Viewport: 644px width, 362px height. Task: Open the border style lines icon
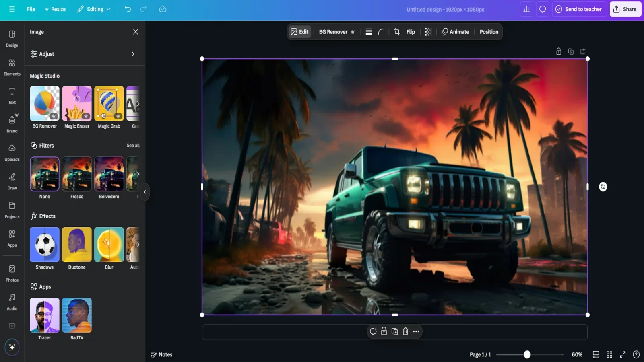[369, 32]
